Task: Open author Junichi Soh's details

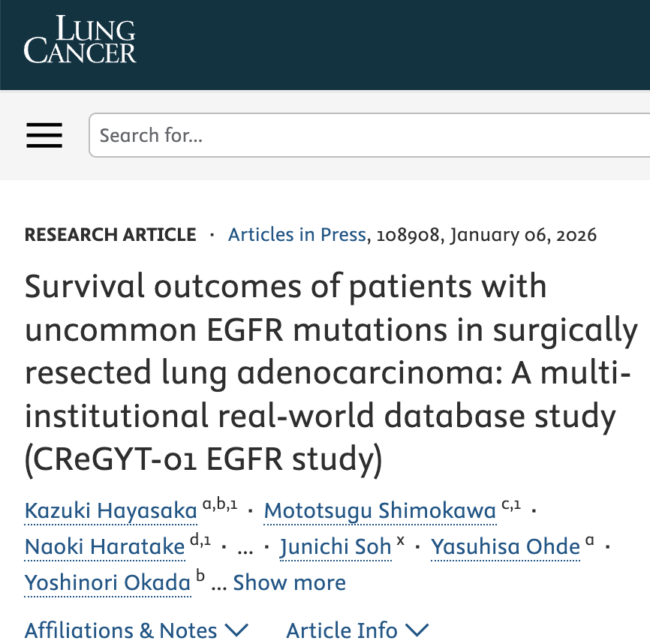Action: pos(336,546)
